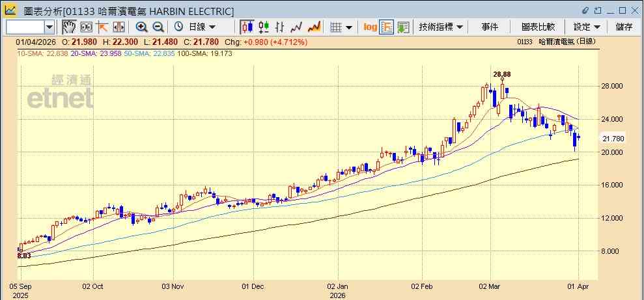Click the last candlestick on 01 Apr
644x300 pixels.
[579, 137]
